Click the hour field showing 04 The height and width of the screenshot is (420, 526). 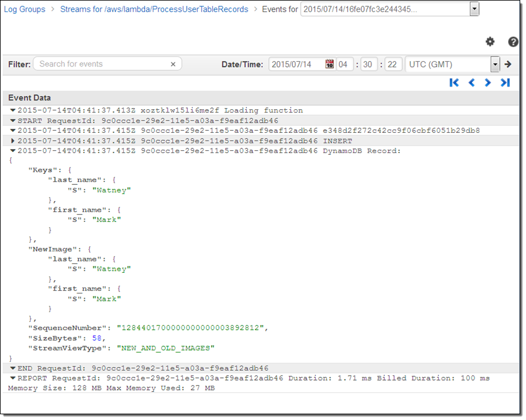(343, 64)
